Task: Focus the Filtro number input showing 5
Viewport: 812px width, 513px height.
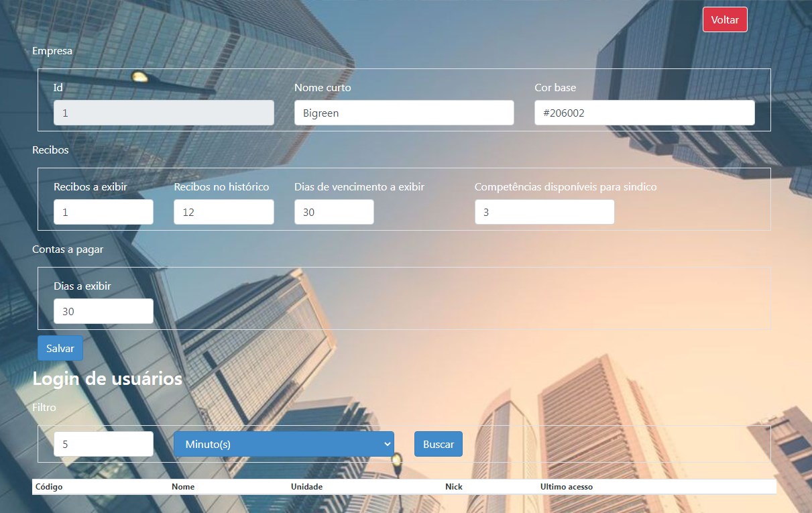Action: [103, 444]
